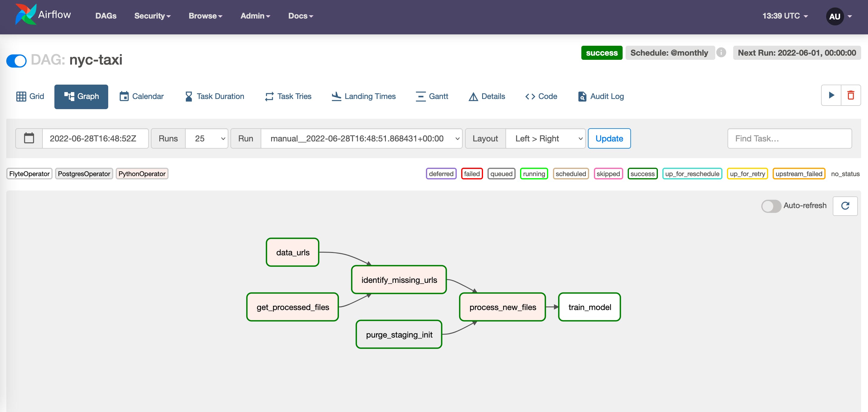Click the success status badge
Image resolution: width=868 pixels, height=412 pixels.
pyautogui.click(x=602, y=53)
